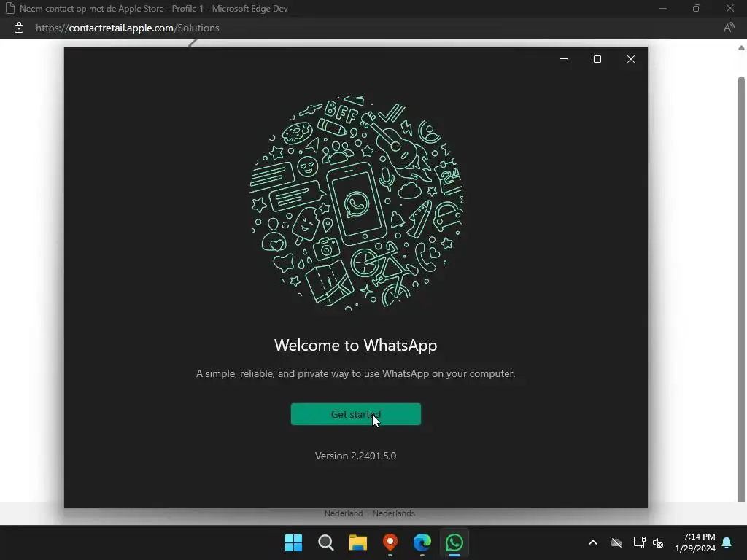This screenshot has width=747, height=560.
Task: Click the Get started button
Action: (x=355, y=414)
